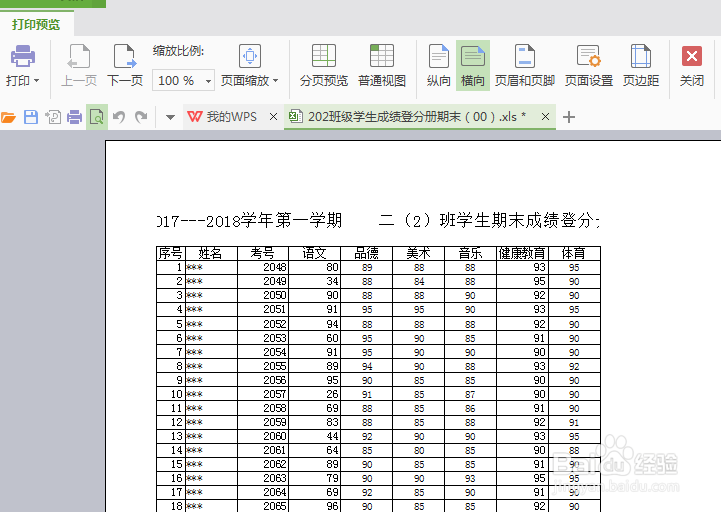
Task: Open 页面设置 page setup
Action: tap(589, 66)
